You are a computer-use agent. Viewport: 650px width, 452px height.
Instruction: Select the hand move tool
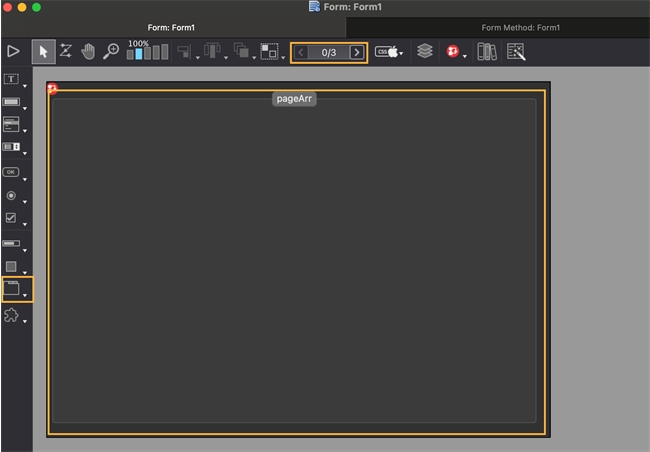(x=88, y=51)
